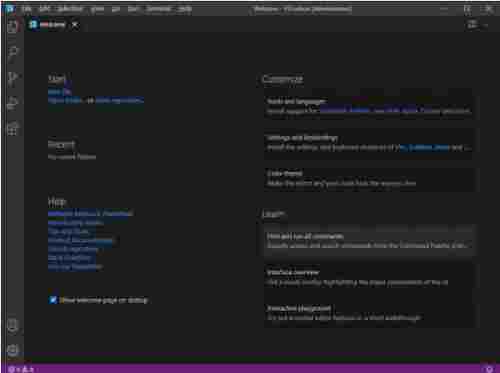Select the Welcome tab
The height and width of the screenshot is (373, 500).
tap(52, 25)
